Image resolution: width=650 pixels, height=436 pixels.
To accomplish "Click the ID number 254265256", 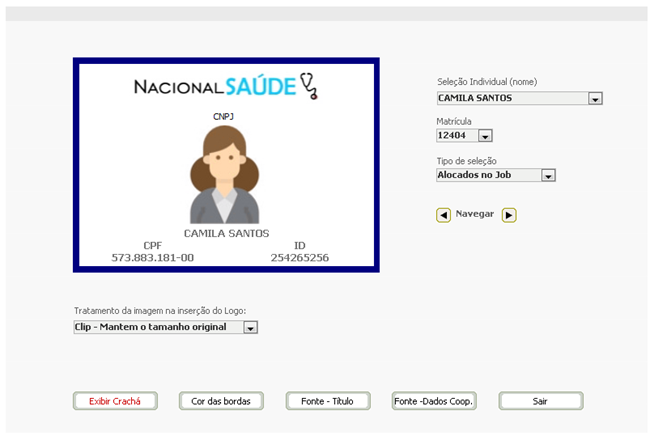I will pyautogui.click(x=300, y=258).
